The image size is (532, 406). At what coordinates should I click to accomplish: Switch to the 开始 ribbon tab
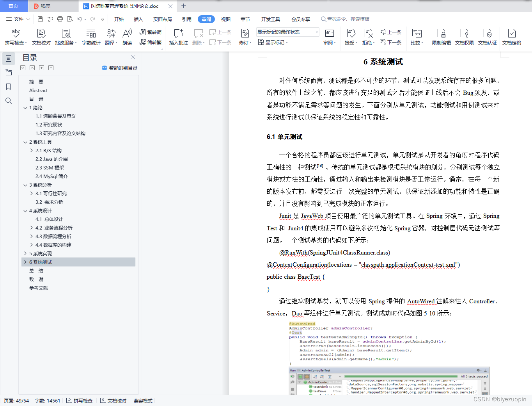[x=119, y=19]
